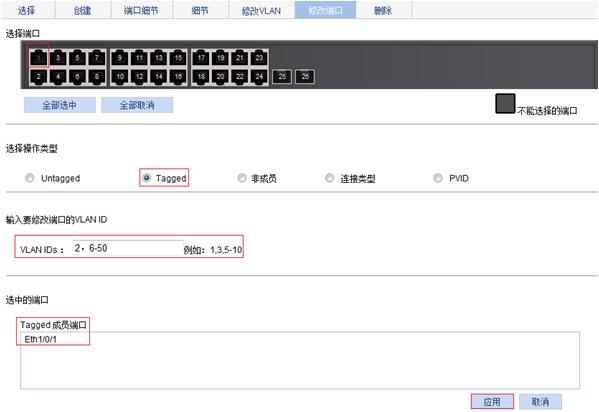Select port 10 on the switch diagram
The height and width of the screenshot is (412, 599).
pos(120,76)
